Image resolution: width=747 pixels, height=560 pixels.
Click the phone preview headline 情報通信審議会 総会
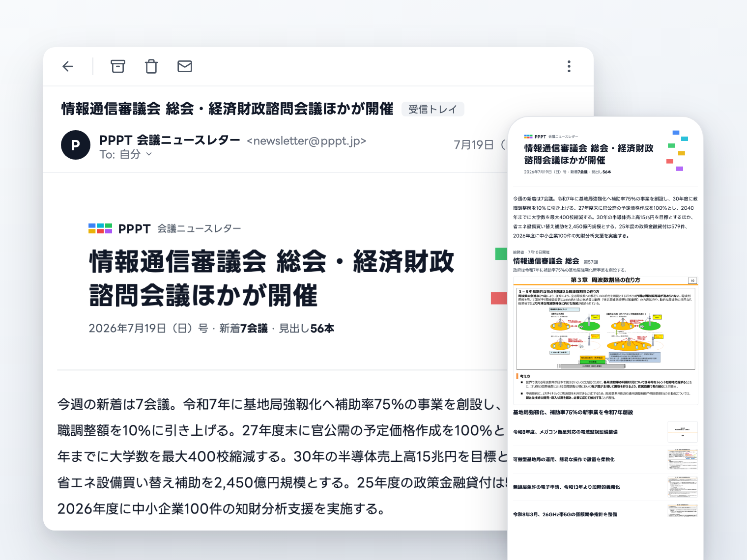pos(589,154)
